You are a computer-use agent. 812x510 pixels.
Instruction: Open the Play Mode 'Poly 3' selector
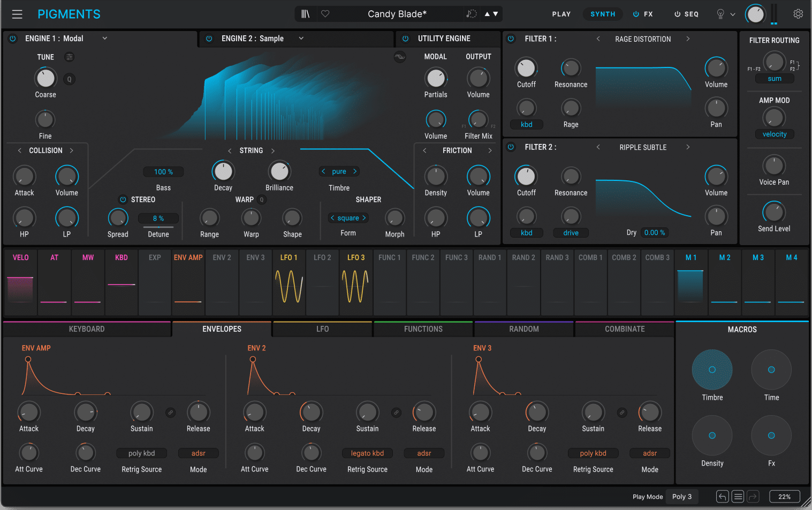(682, 497)
